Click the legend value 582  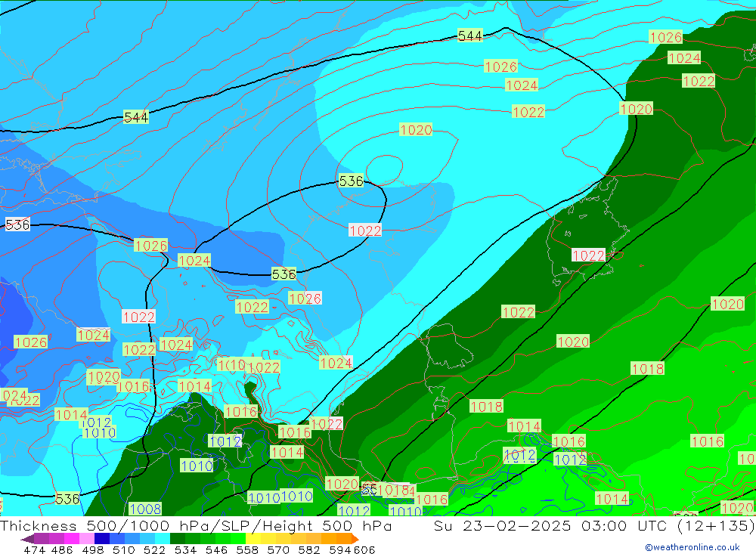point(309,550)
